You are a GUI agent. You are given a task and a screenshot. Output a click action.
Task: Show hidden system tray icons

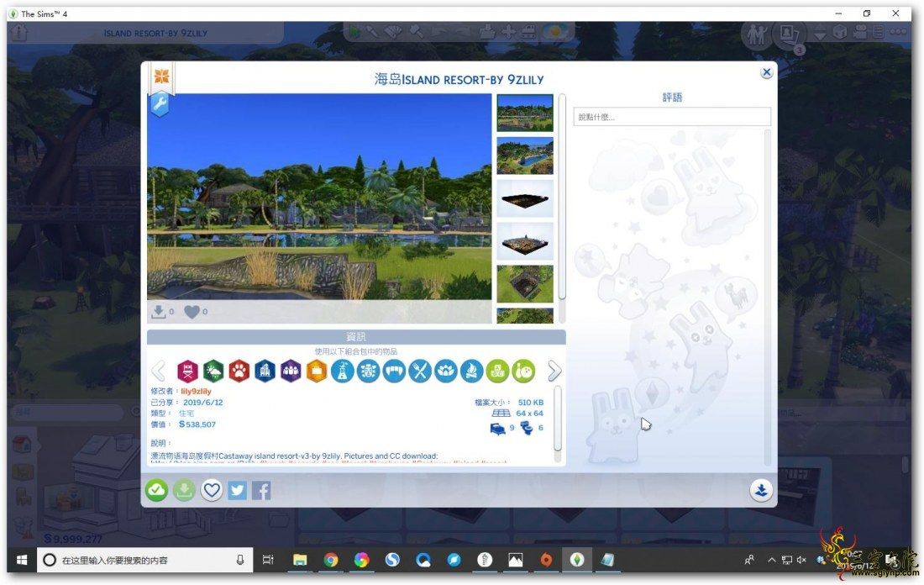pyautogui.click(x=771, y=561)
